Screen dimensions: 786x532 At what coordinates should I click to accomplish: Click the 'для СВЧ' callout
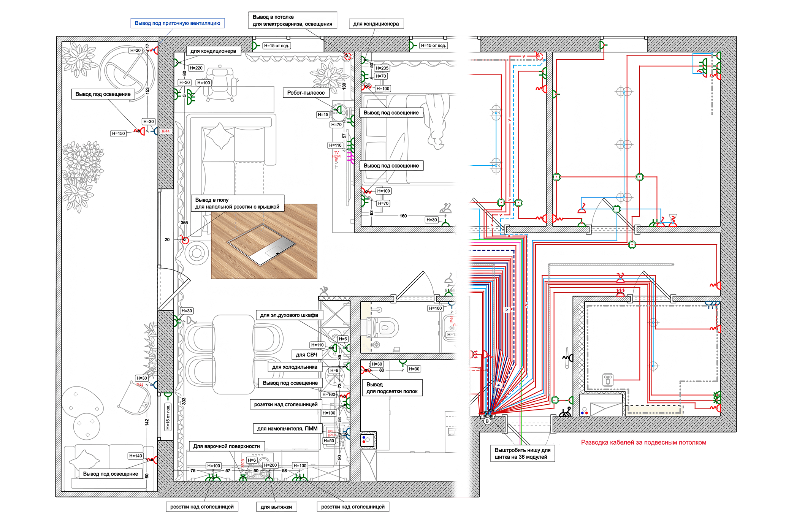(x=306, y=355)
